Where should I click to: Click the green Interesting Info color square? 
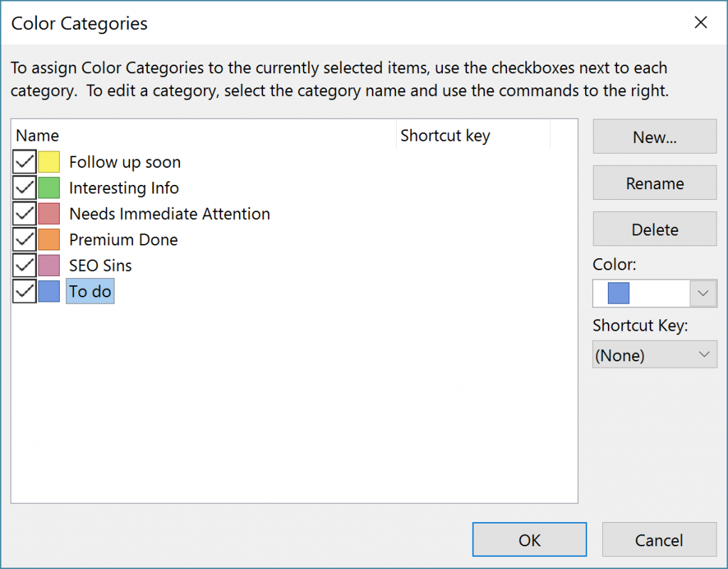coord(49,188)
